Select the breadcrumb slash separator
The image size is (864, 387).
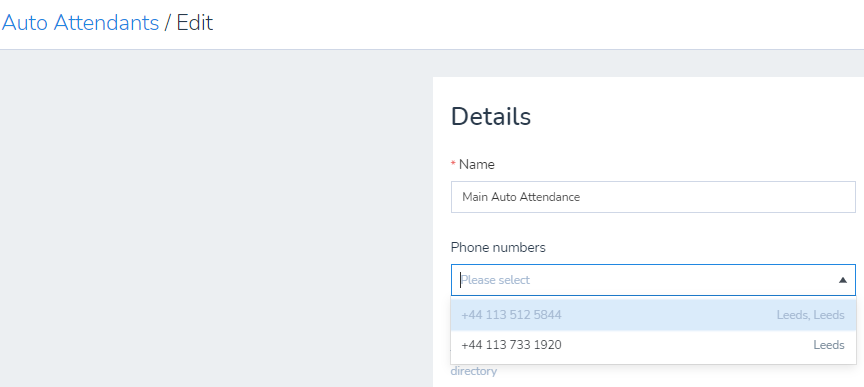pos(168,23)
